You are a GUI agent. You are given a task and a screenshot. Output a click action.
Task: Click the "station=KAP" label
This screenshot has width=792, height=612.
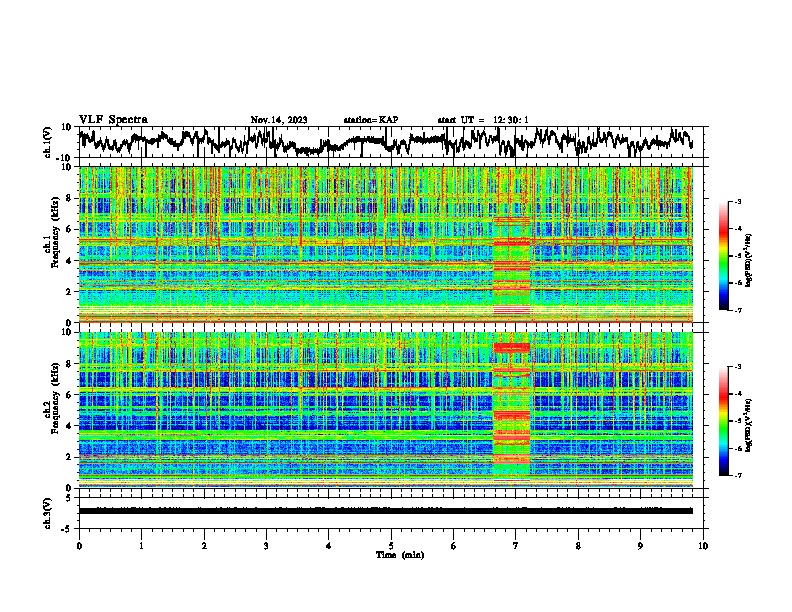point(371,120)
